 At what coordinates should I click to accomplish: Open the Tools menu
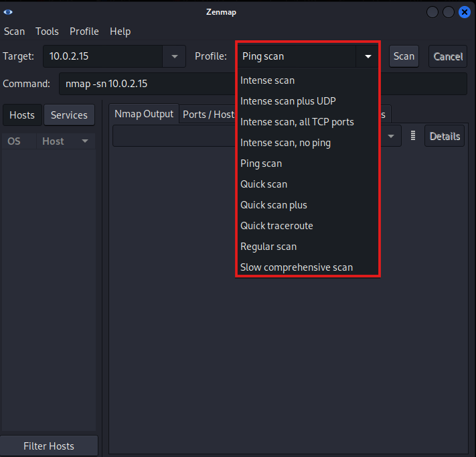[x=47, y=31]
